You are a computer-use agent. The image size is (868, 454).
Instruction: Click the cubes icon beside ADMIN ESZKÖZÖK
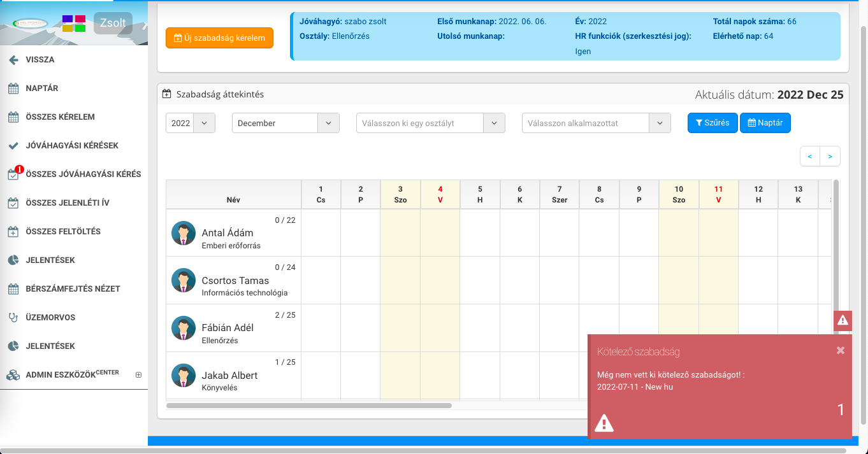pos(13,376)
